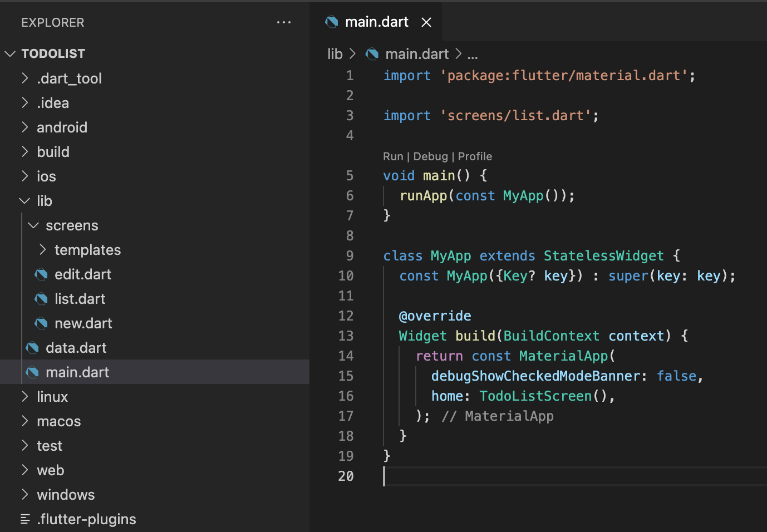This screenshot has width=767, height=532.
Task: Collapse the lib folder
Action: 24,201
